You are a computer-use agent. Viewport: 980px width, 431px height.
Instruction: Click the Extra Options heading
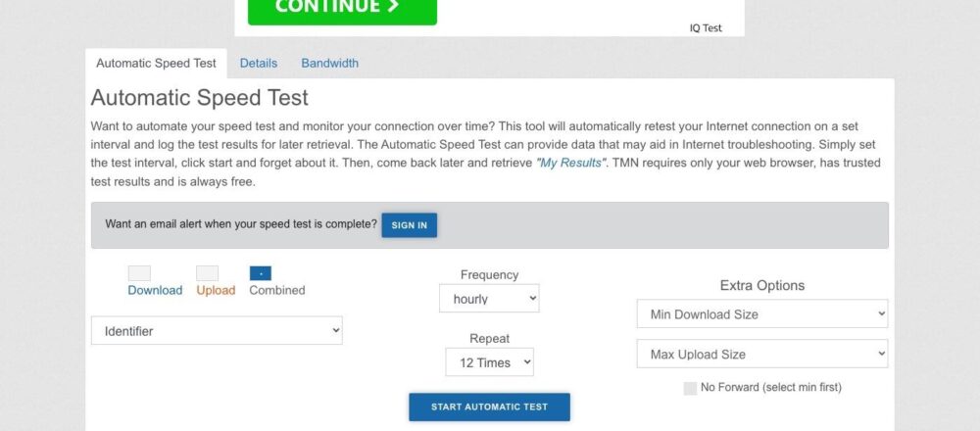click(x=761, y=286)
